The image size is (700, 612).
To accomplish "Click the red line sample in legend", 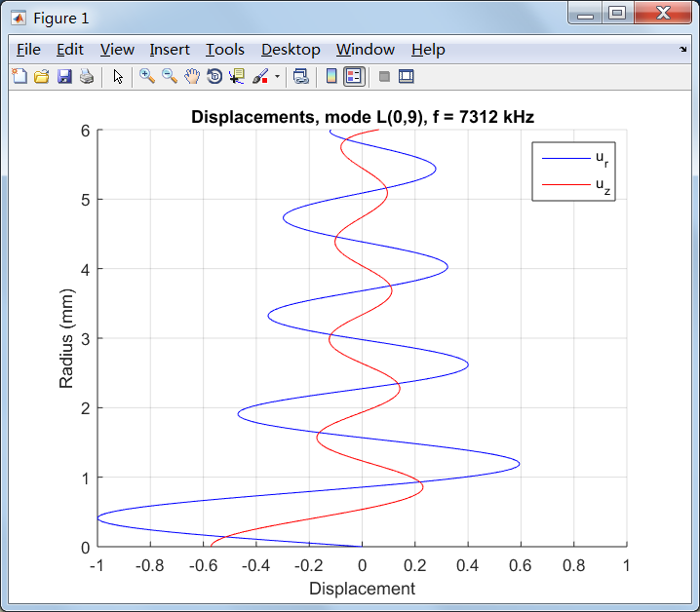I will point(566,184).
